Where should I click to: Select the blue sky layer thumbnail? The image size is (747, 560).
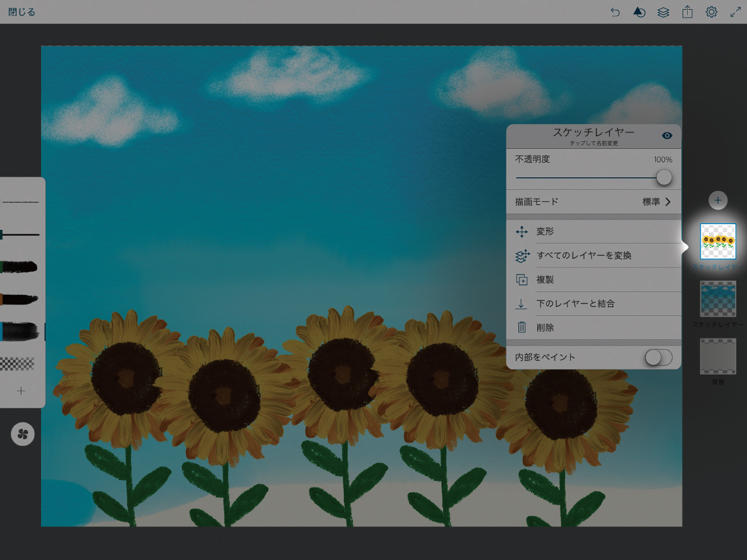[x=718, y=299]
